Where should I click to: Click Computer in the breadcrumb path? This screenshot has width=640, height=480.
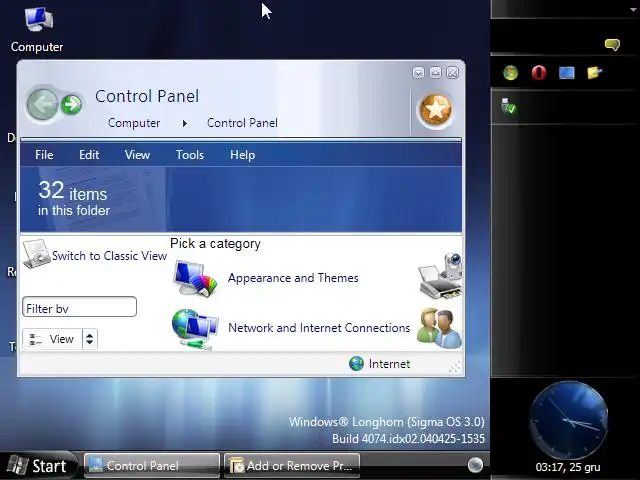pos(134,123)
